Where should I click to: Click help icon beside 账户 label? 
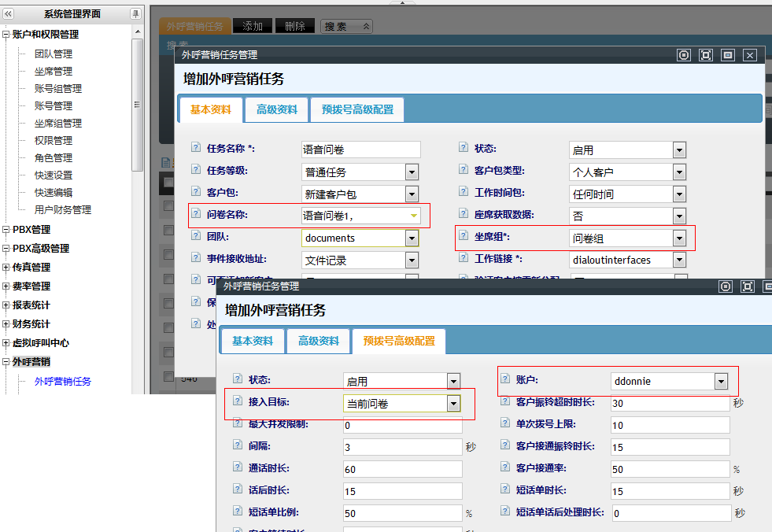pyautogui.click(x=504, y=380)
